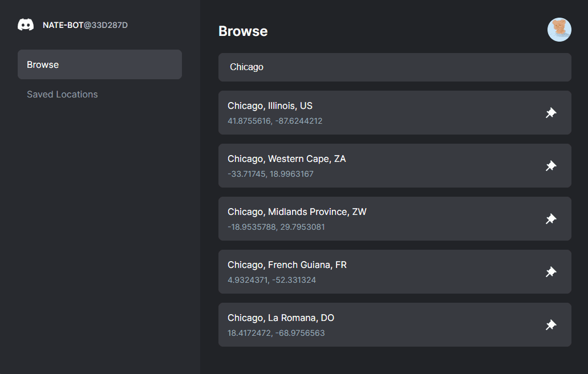Click the pin icon for Chicago, Western Cape
This screenshot has width=588, height=374.
(550, 165)
